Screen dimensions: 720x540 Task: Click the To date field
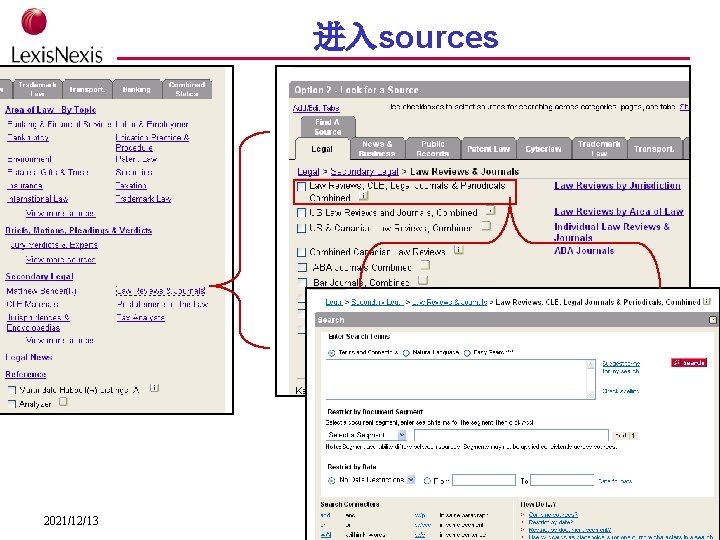[562, 480]
